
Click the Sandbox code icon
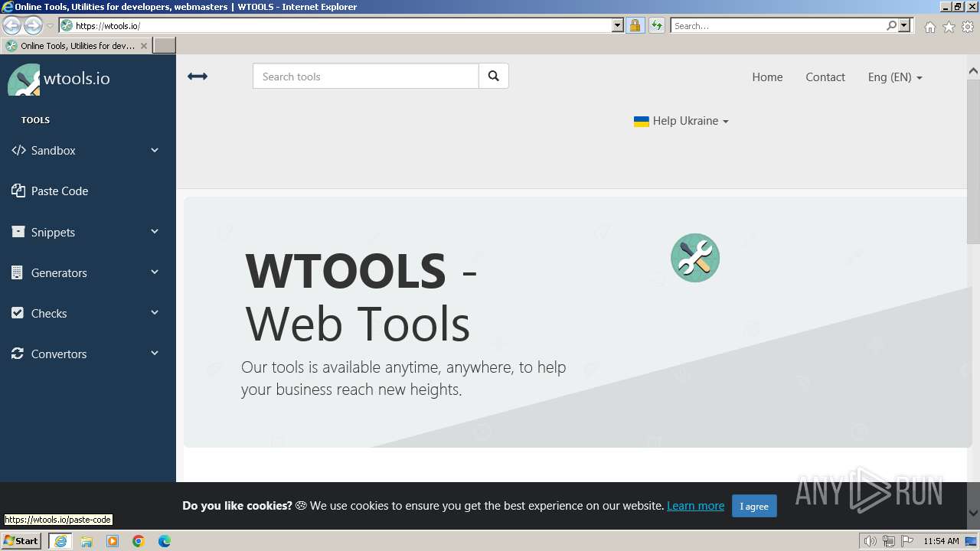tap(18, 151)
